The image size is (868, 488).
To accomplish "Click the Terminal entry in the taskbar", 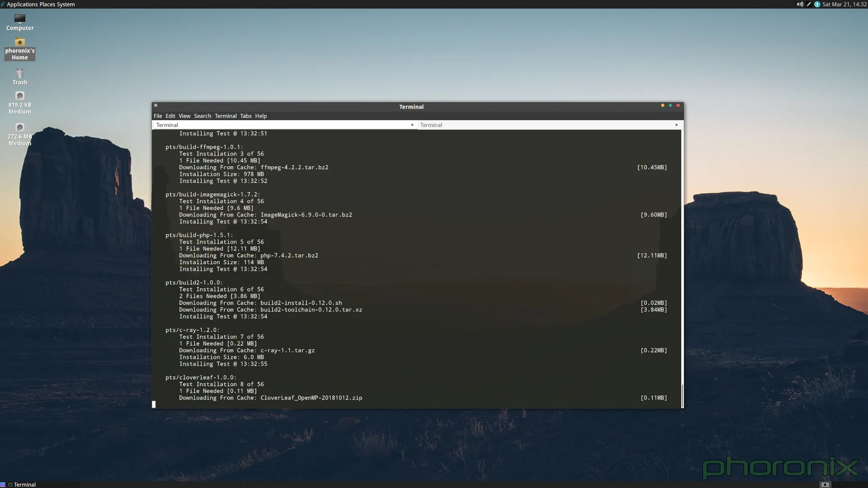I will 25,484.
